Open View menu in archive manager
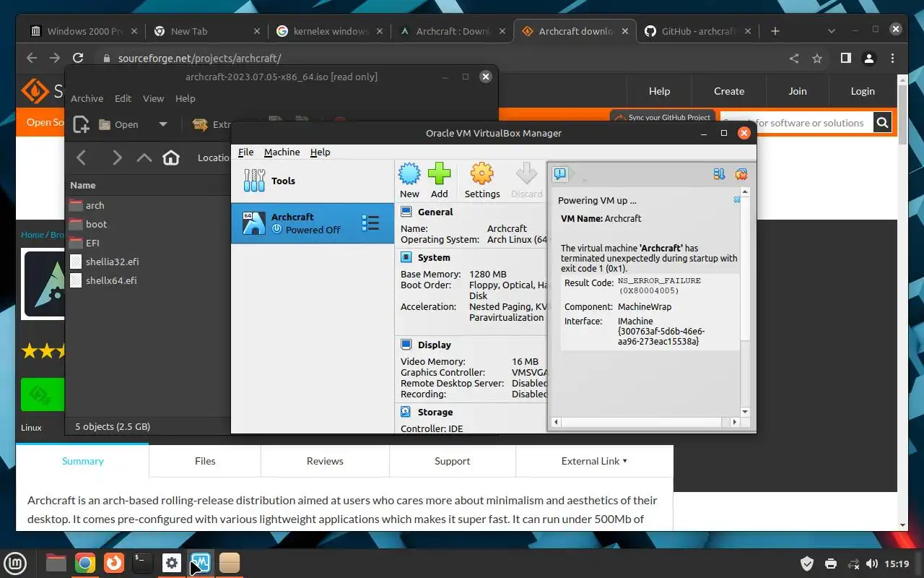The height and width of the screenshot is (578, 924). (x=153, y=98)
